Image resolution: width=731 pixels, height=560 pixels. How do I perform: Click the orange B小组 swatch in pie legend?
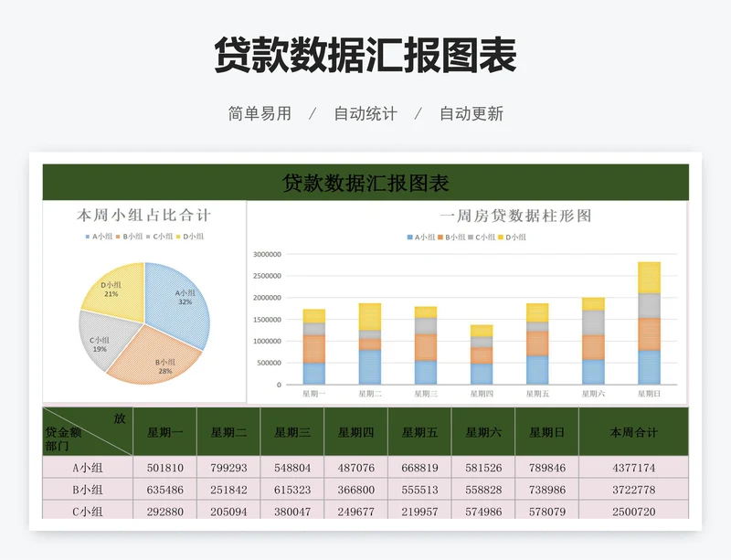click(x=119, y=237)
